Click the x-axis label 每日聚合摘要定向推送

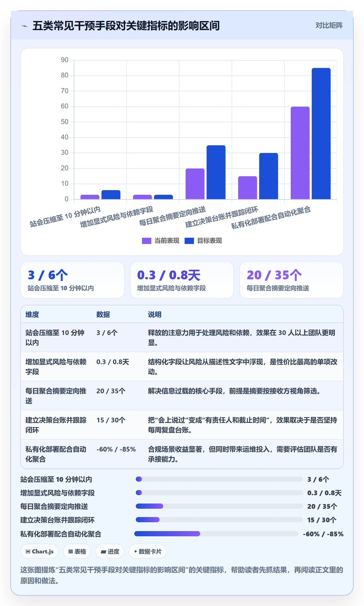point(172,216)
